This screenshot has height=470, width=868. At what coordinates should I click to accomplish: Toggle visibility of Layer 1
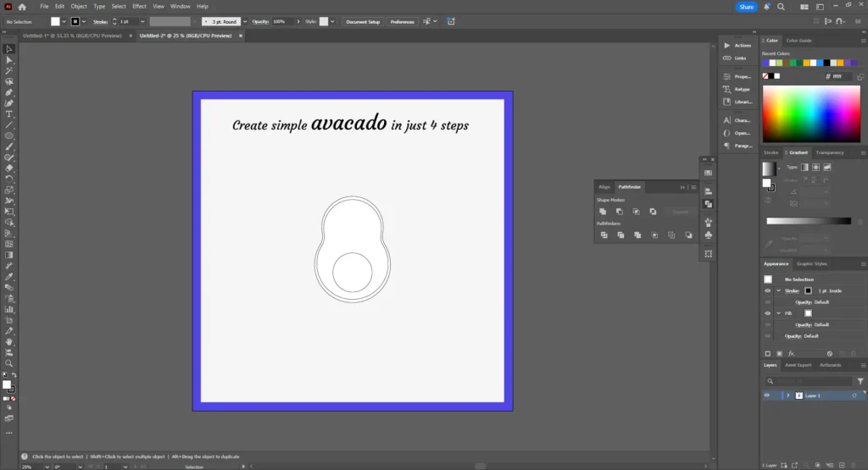point(767,395)
